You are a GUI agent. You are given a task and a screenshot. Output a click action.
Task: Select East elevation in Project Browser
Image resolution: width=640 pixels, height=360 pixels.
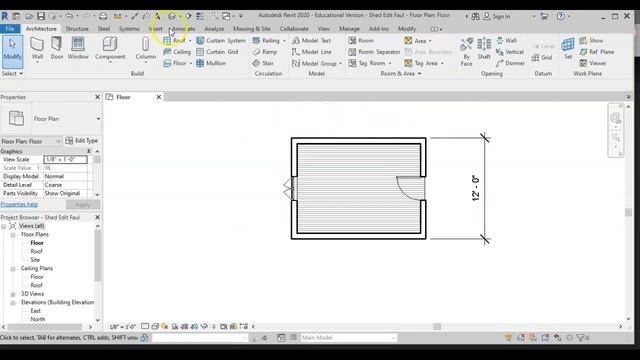click(36, 311)
